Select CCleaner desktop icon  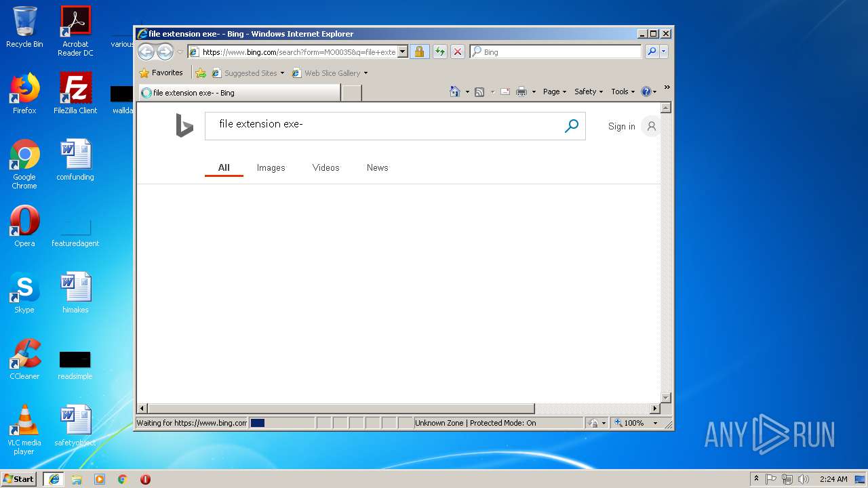24,359
